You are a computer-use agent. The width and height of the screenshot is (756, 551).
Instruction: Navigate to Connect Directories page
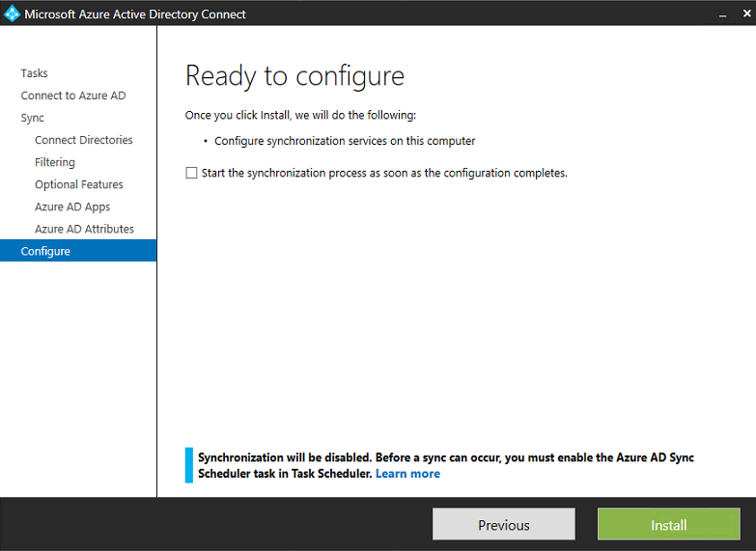click(x=84, y=140)
